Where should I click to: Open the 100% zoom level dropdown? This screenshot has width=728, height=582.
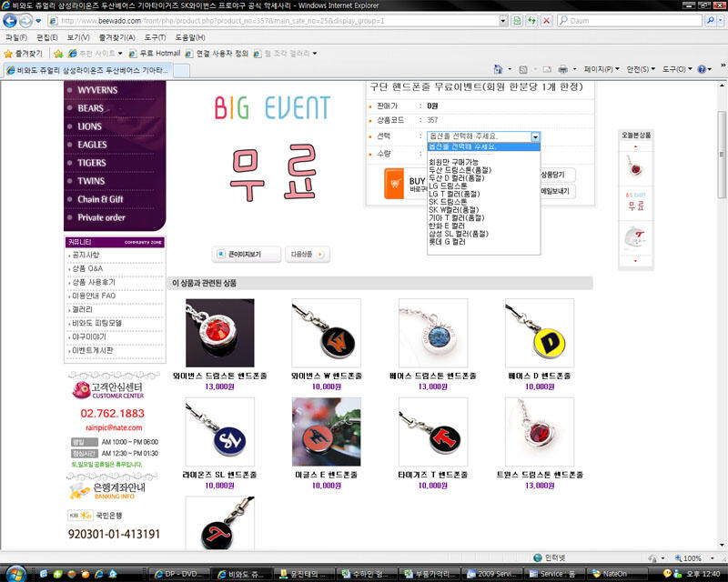[x=712, y=557]
